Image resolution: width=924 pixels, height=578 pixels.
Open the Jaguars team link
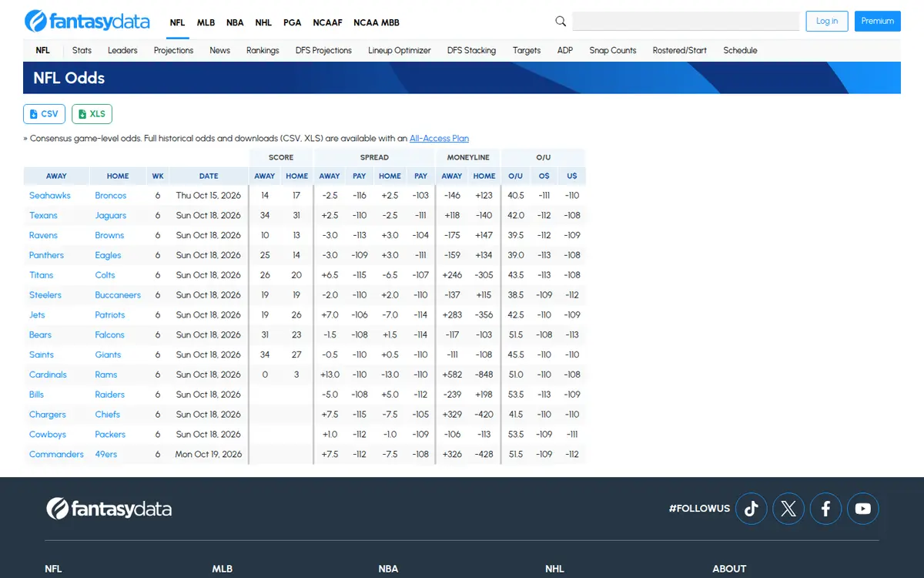(x=111, y=216)
